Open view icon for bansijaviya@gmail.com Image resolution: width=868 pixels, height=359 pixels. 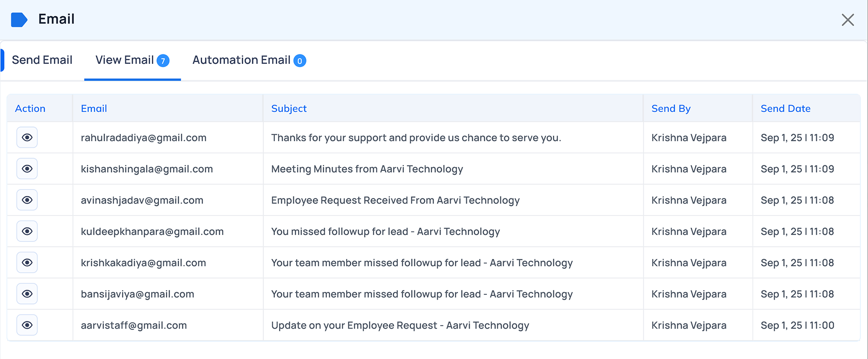click(27, 294)
